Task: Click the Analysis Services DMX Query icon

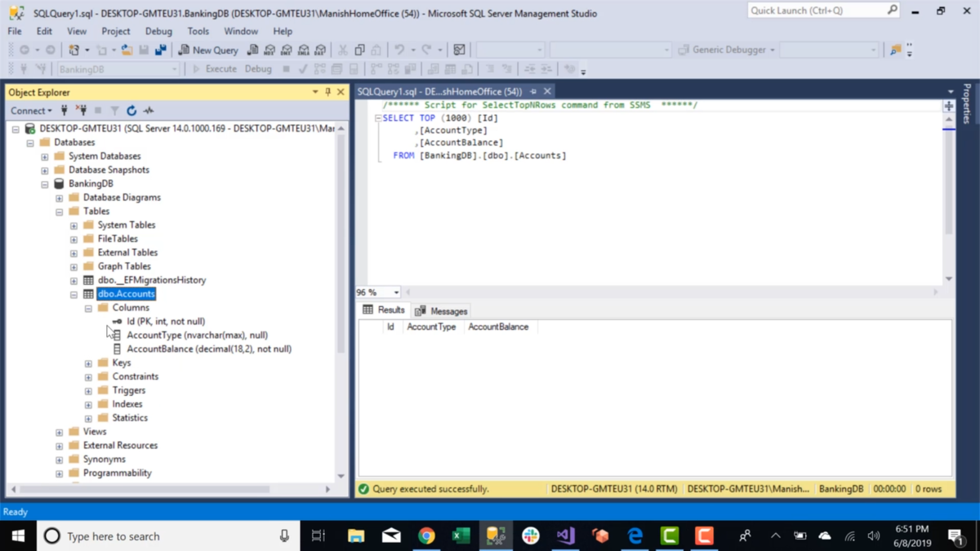Action: (287, 50)
